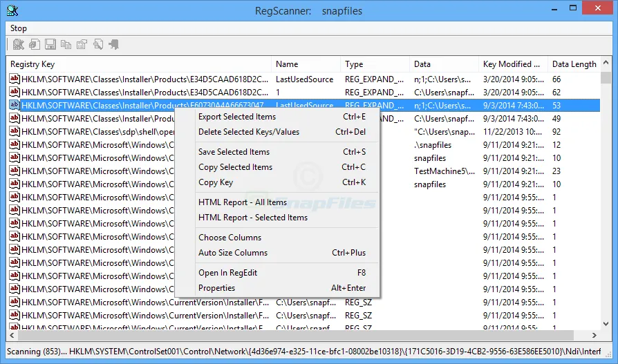Choose Delete Selected Keys/Values

pyautogui.click(x=277, y=132)
